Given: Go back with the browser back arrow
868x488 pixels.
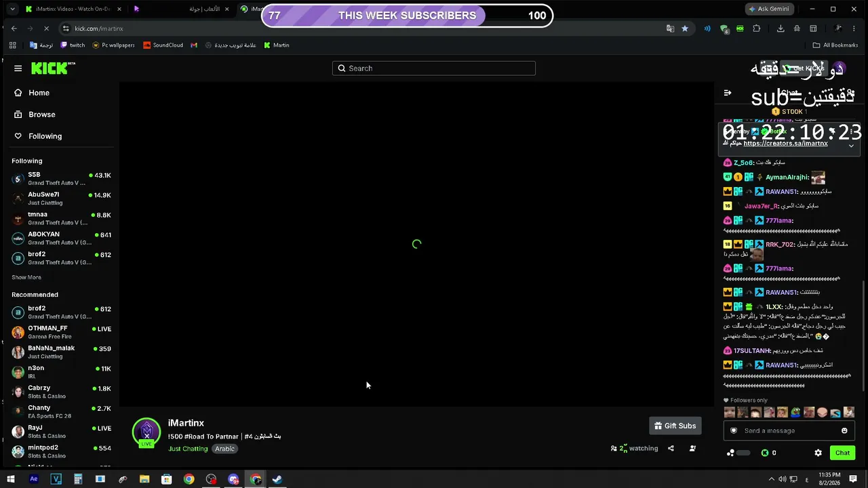Looking at the screenshot, I should pyautogui.click(x=14, y=28).
